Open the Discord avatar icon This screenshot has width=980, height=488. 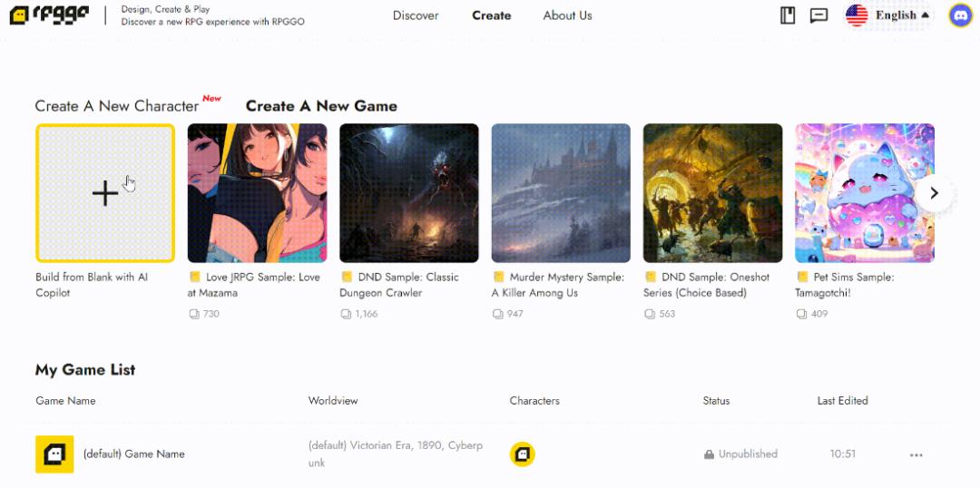pos(961,15)
